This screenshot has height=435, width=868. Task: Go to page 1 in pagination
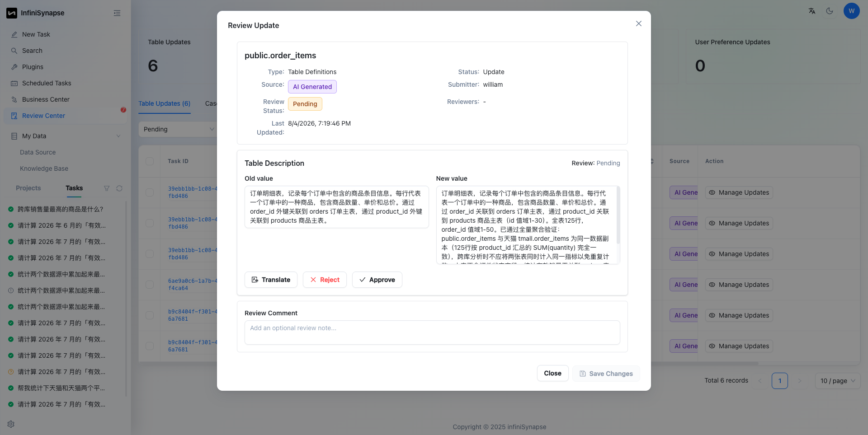tap(780, 381)
